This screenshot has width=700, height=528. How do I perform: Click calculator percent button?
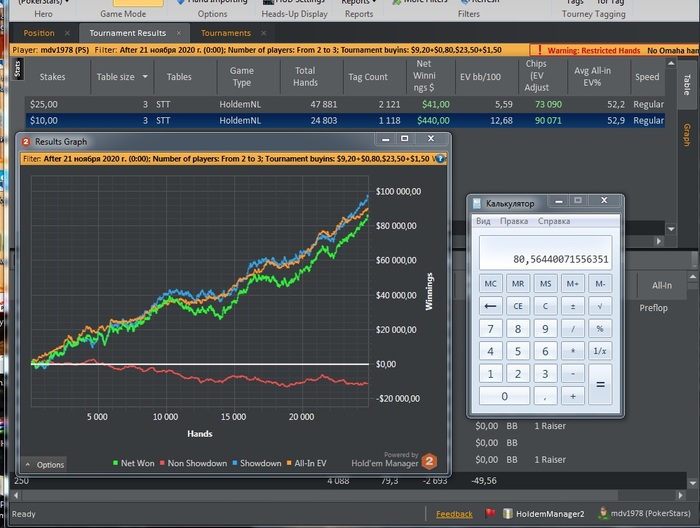tap(600, 328)
